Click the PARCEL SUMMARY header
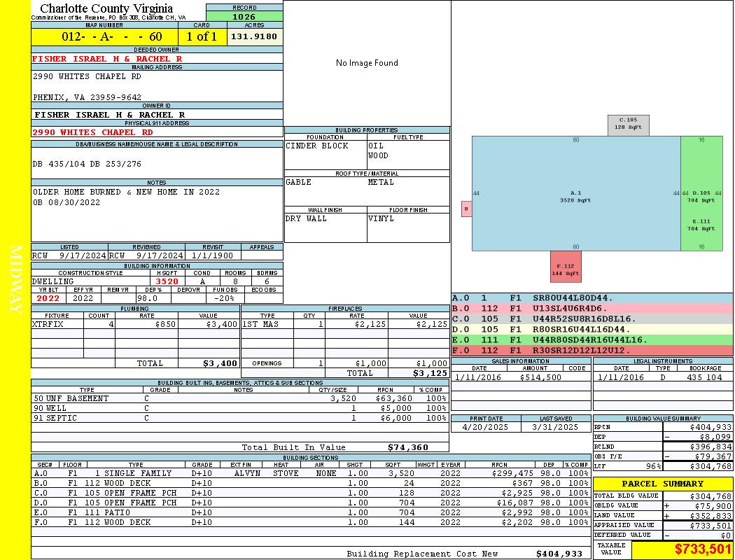735x560 pixels. 663,484
